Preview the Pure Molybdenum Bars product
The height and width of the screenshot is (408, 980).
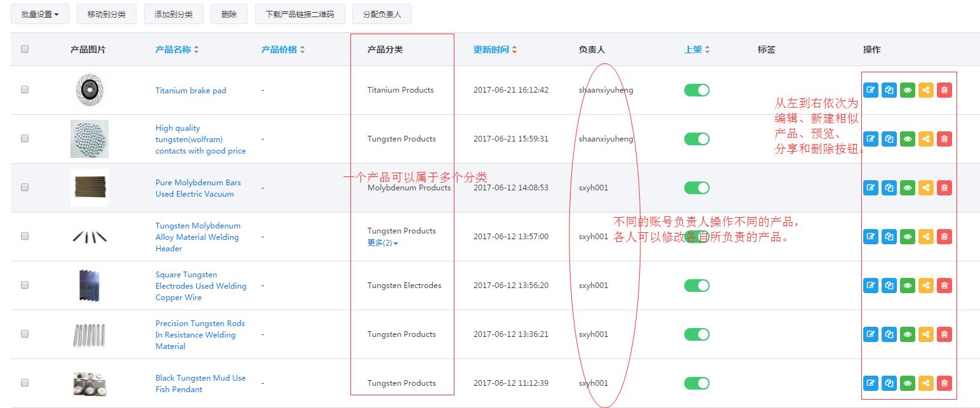[907, 187]
